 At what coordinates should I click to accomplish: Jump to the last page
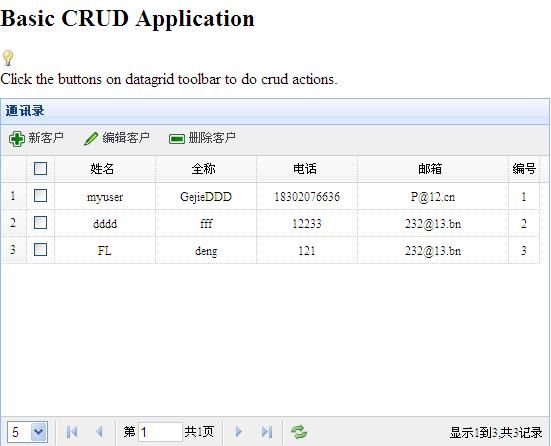267,432
